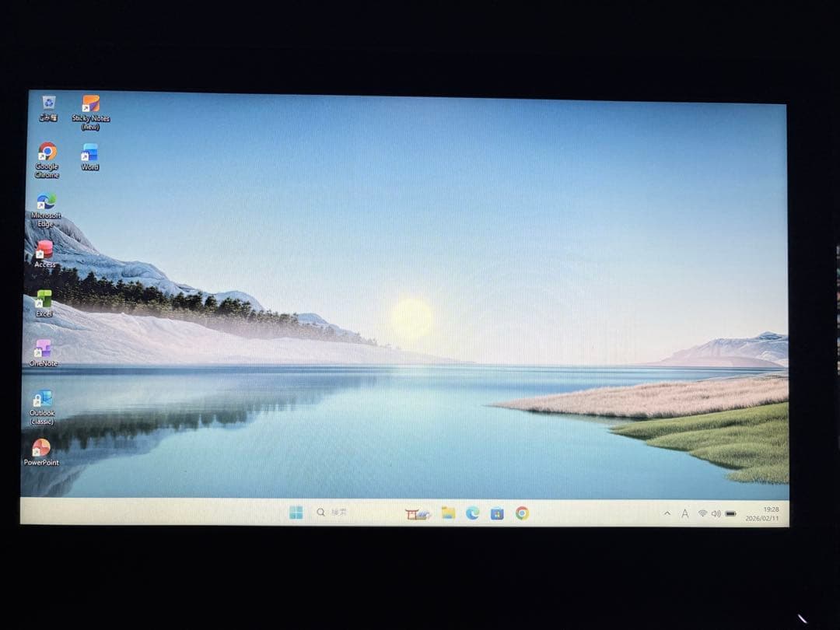Open the Microsoft Store taskbar icon
840x630 pixels.
pos(495,513)
